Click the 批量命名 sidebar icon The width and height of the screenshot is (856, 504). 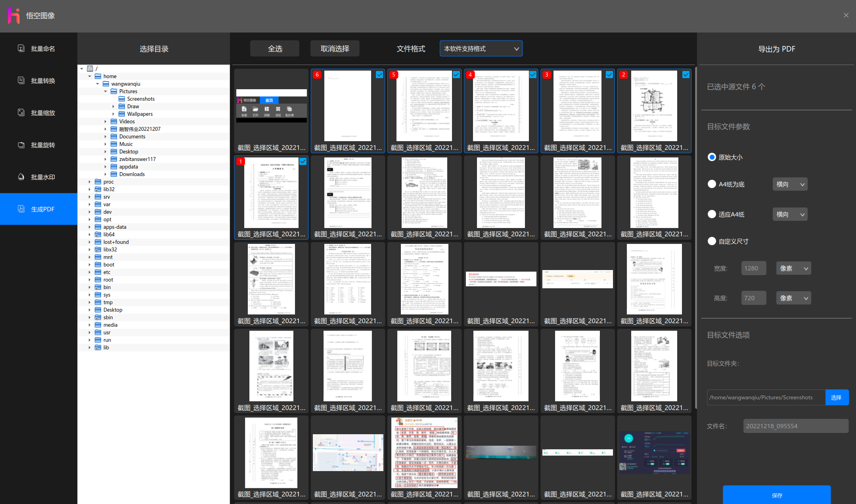[21, 48]
